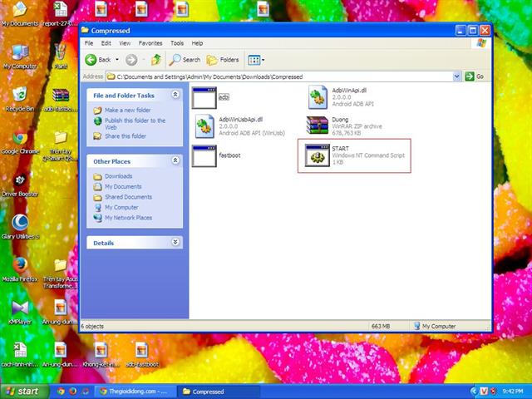Click Share this folder link
The image size is (532, 399).
click(x=126, y=136)
